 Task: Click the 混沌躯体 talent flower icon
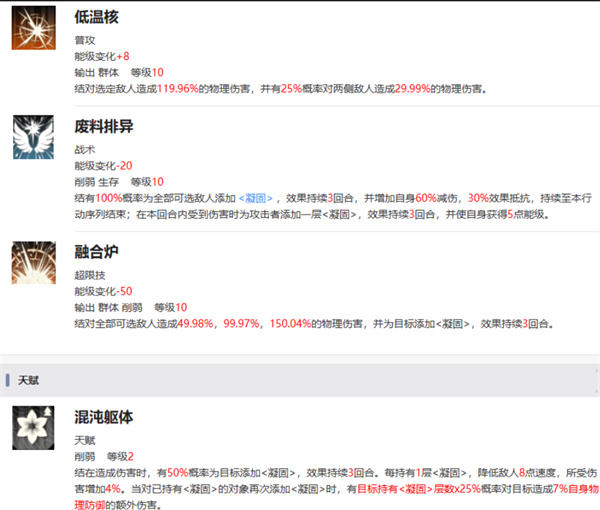pyautogui.click(x=33, y=427)
